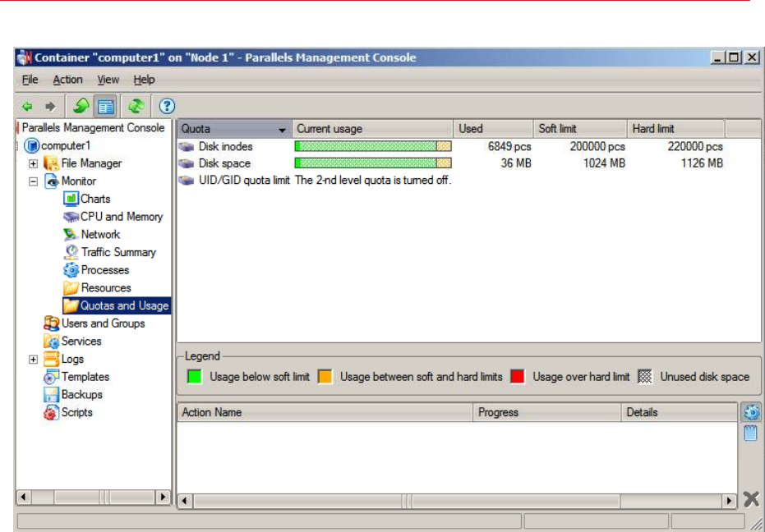Click the Progress column header
The image size is (765, 532).
(x=547, y=412)
